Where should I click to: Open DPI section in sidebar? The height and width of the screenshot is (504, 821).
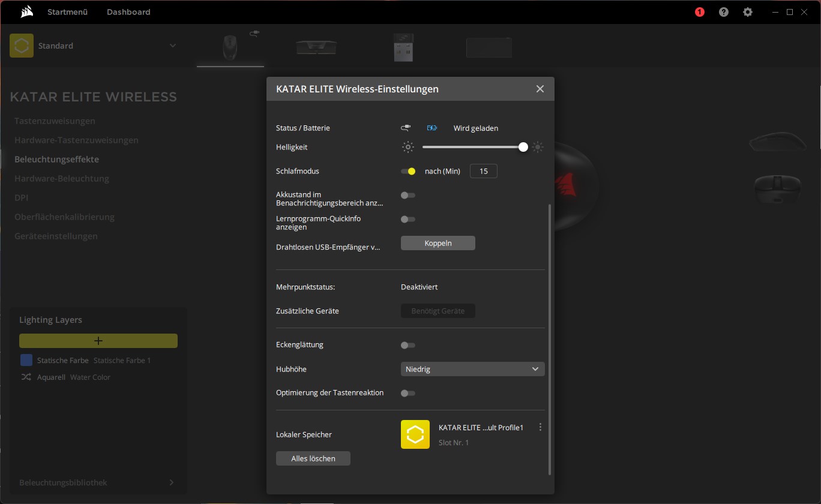tap(21, 197)
